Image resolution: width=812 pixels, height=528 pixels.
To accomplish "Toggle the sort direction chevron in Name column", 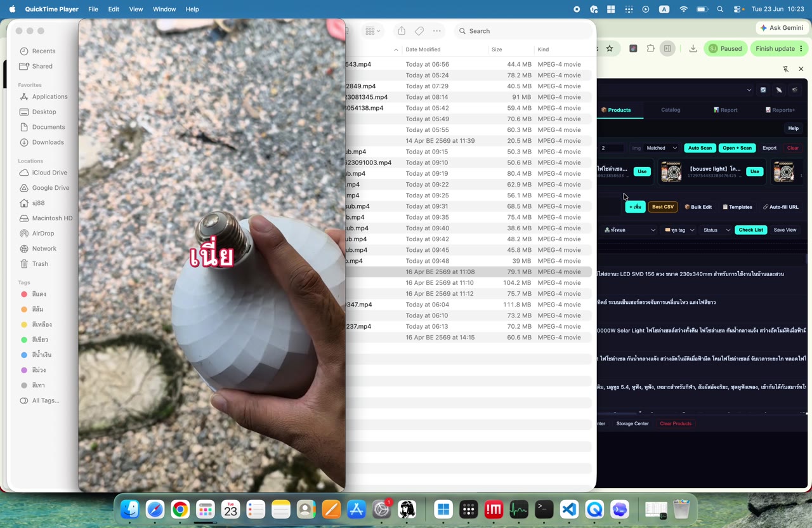I will (x=396, y=49).
